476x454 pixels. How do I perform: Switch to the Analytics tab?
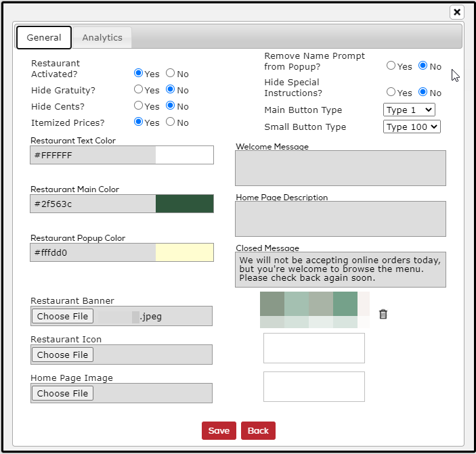pyautogui.click(x=102, y=38)
